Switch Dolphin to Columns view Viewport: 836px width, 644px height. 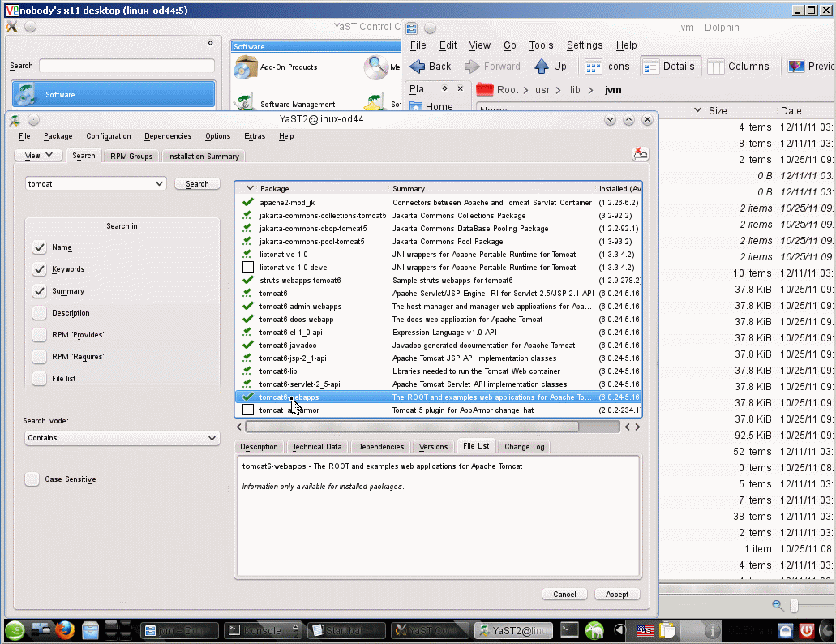739,67
